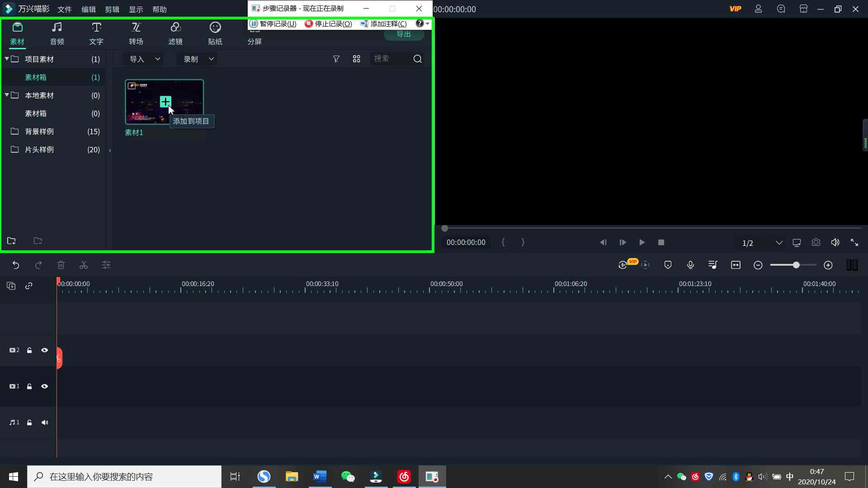
Task: Switch media view with the grid icon
Action: (356, 59)
